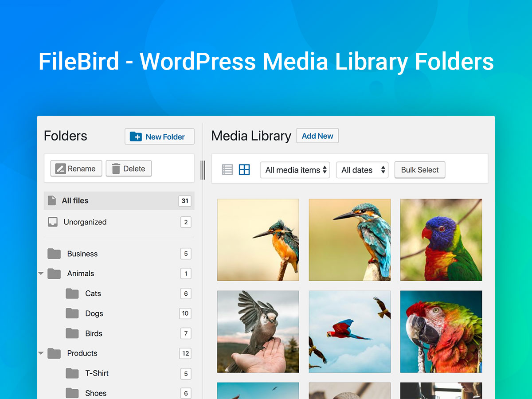Click the T-Shirt folder icon

[x=72, y=373]
